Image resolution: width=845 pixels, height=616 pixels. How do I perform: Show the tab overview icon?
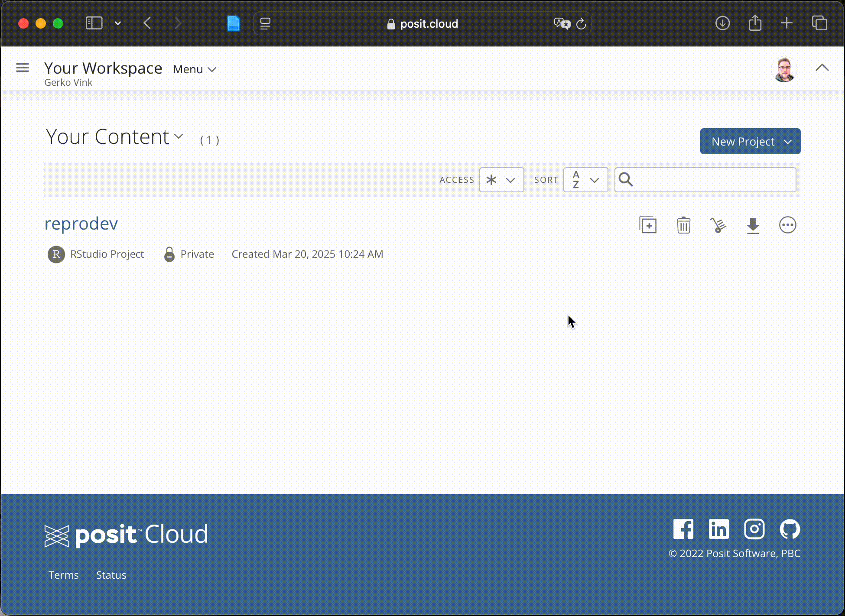819,23
